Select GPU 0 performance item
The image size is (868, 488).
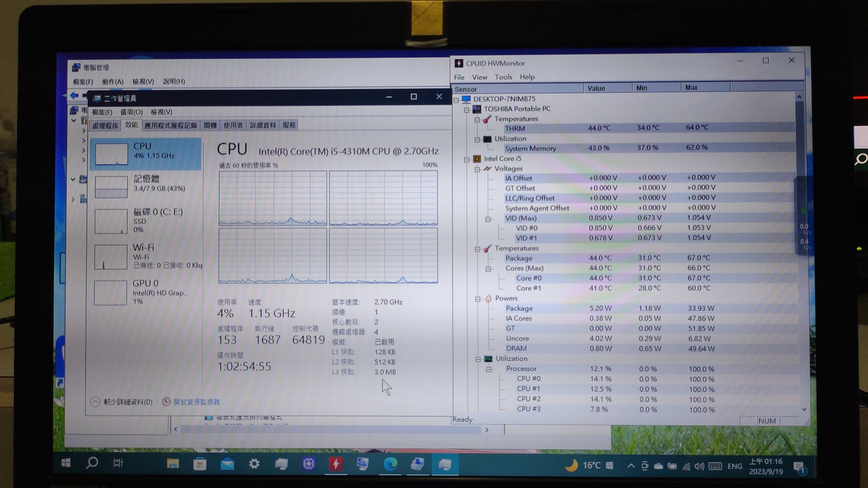[x=145, y=292]
